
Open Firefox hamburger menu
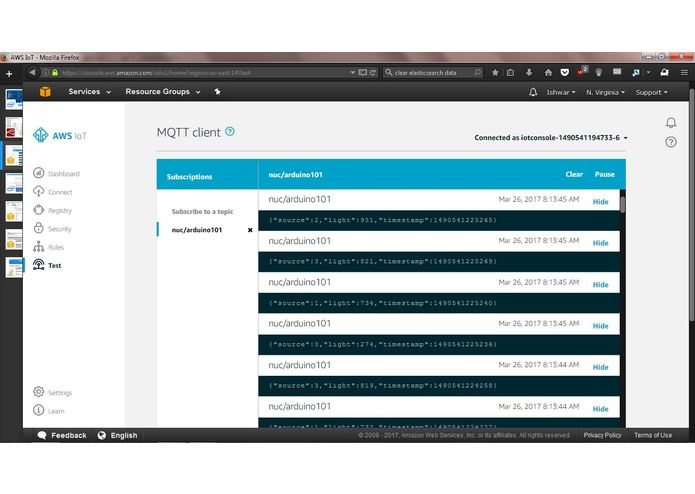pyautogui.click(x=684, y=72)
